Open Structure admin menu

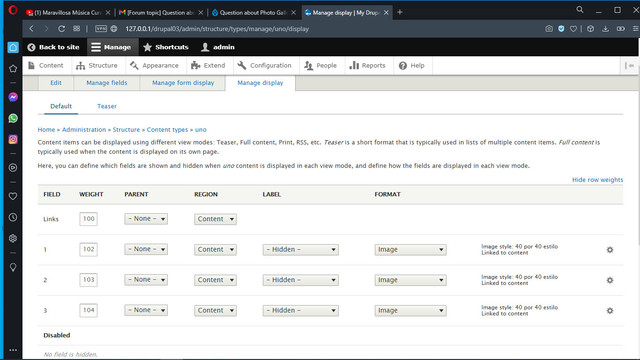point(97,65)
